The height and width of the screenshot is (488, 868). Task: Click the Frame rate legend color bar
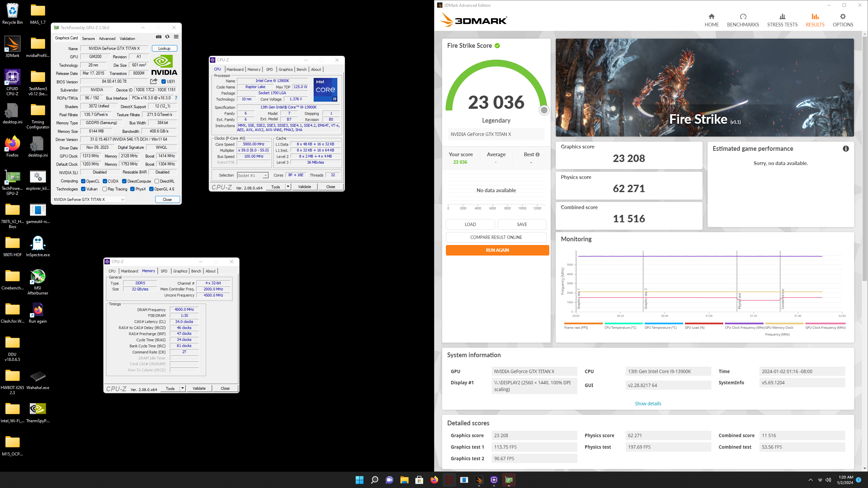[x=583, y=323]
